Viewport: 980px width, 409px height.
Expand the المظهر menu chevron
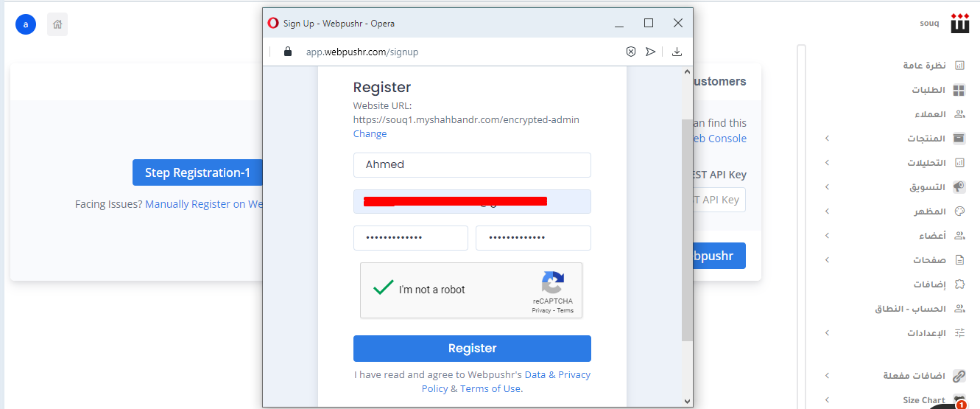click(827, 212)
